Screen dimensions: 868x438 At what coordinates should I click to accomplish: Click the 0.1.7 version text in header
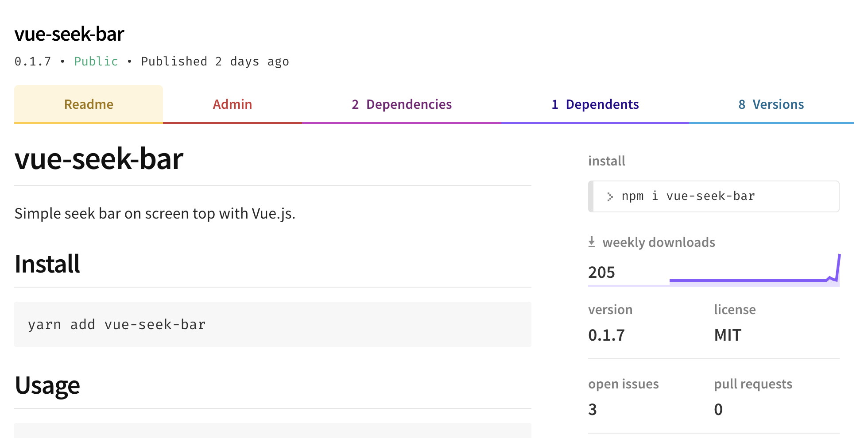pyautogui.click(x=33, y=61)
